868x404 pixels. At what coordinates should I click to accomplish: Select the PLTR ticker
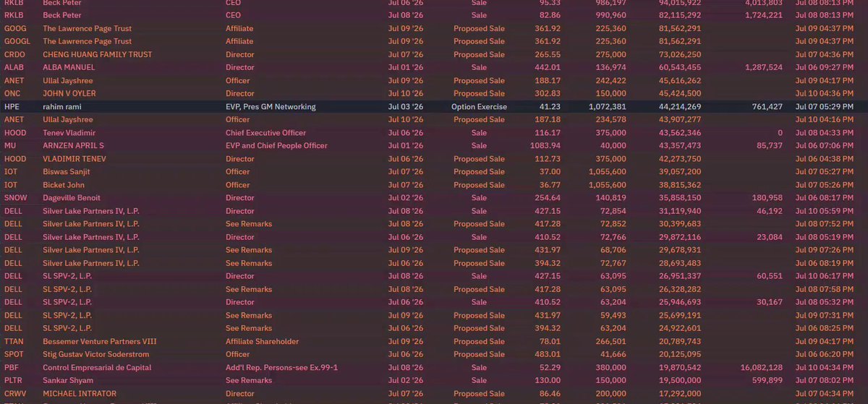(14, 379)
